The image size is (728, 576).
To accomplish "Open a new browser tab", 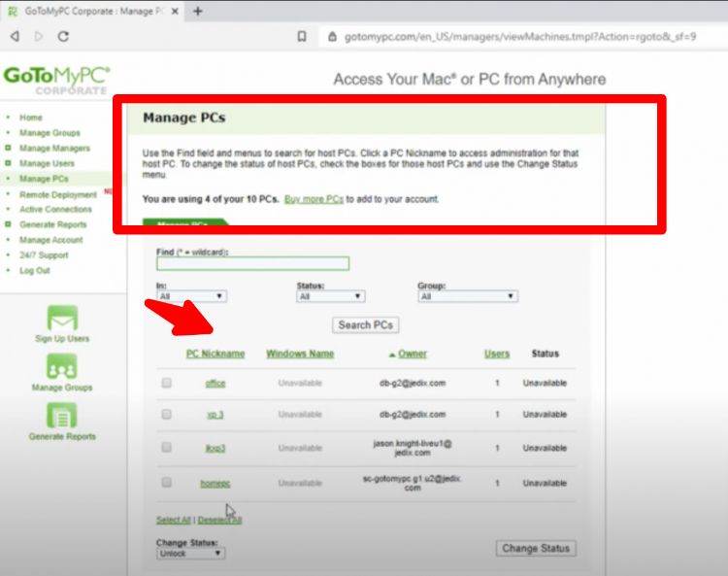I will pyautogui.click(x=198, y=11).
